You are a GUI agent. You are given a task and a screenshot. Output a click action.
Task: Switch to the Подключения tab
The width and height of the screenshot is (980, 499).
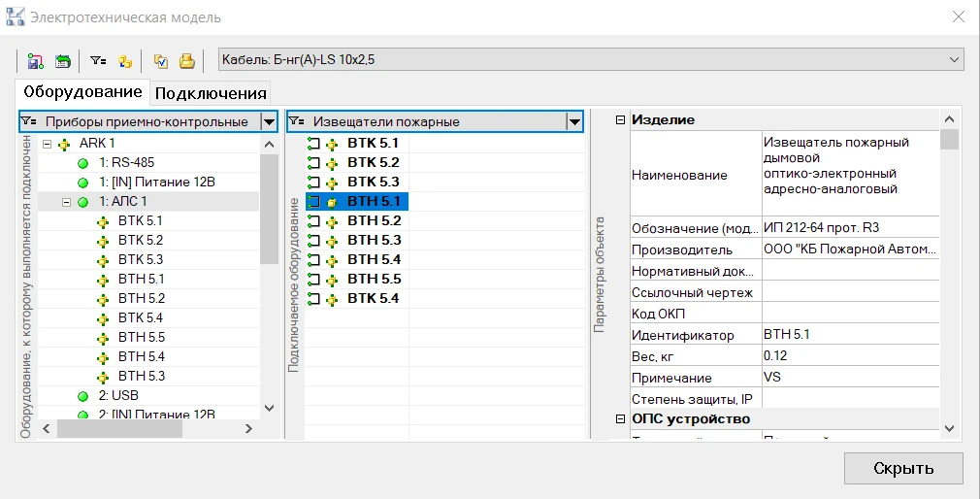point(211,93)
